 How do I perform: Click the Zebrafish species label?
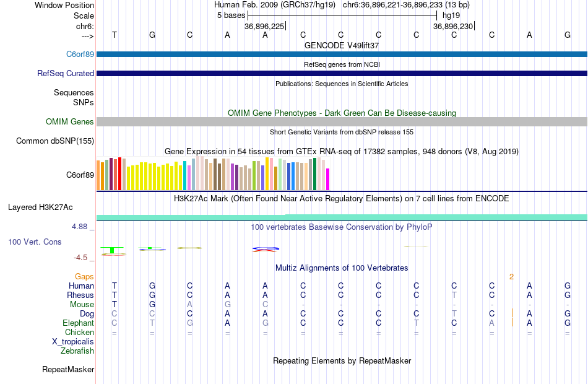click(77, 351)
